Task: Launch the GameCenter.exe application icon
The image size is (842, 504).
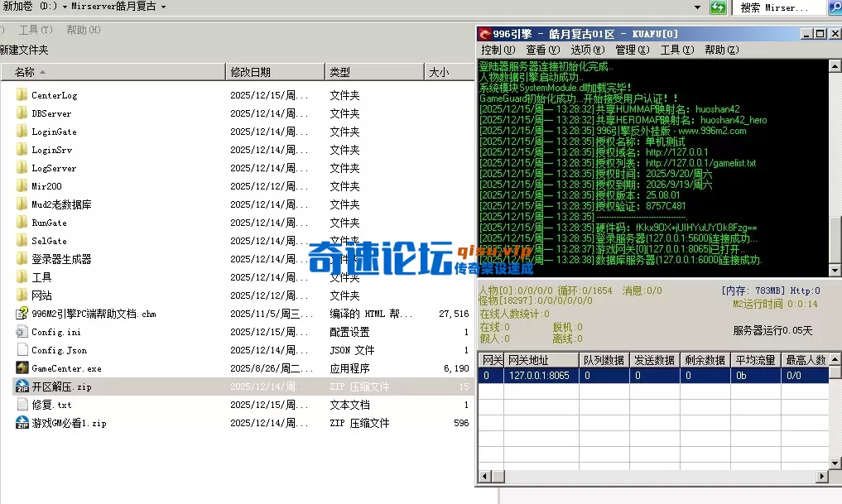Action: click(22, 367)
